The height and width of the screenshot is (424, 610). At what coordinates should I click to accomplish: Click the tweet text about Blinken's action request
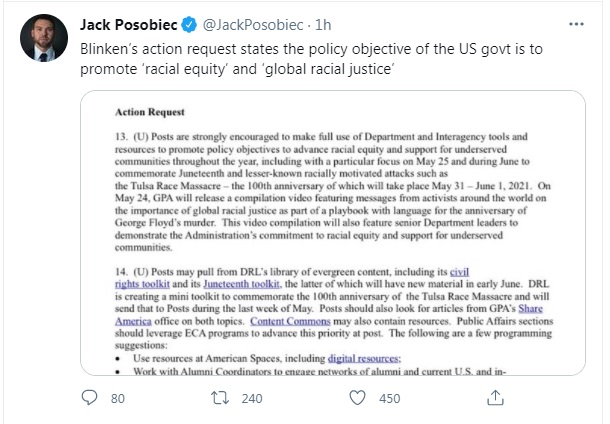311,59
